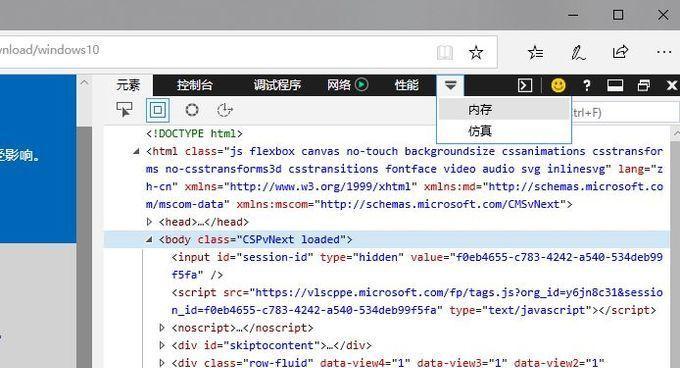Collapse the body CSPvNext node
Viewport: 680px width, 368px height.
point(149,239)
